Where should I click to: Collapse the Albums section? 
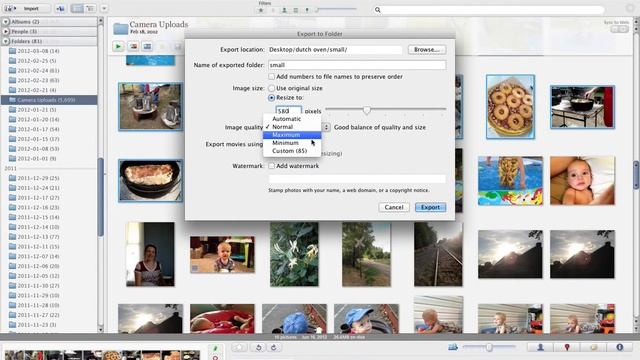[6, 22]
